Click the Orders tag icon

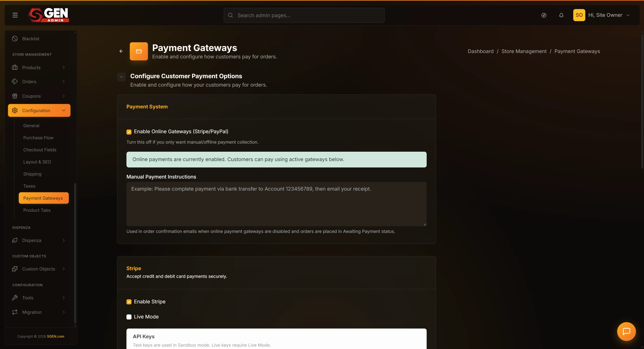(x=15, y=82)
